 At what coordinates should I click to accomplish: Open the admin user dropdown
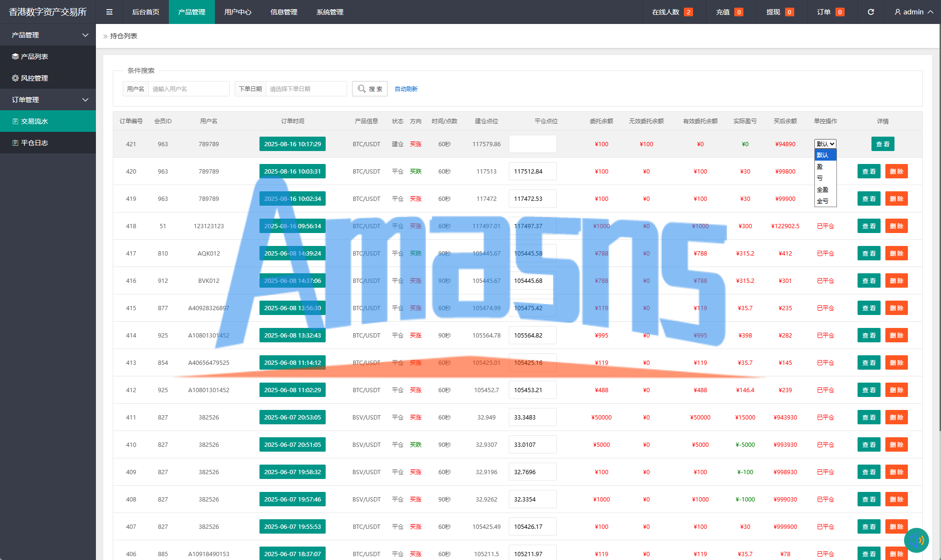pos(913,12)
